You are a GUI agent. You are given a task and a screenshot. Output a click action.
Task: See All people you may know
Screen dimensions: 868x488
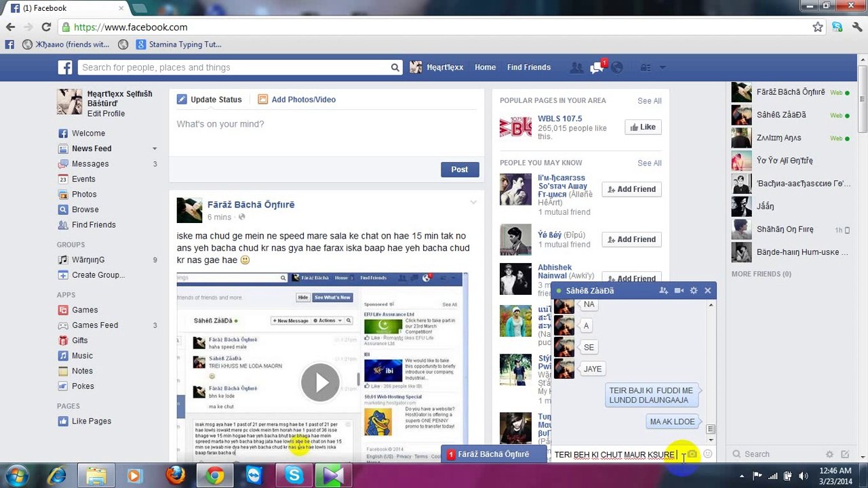point(649,163)
